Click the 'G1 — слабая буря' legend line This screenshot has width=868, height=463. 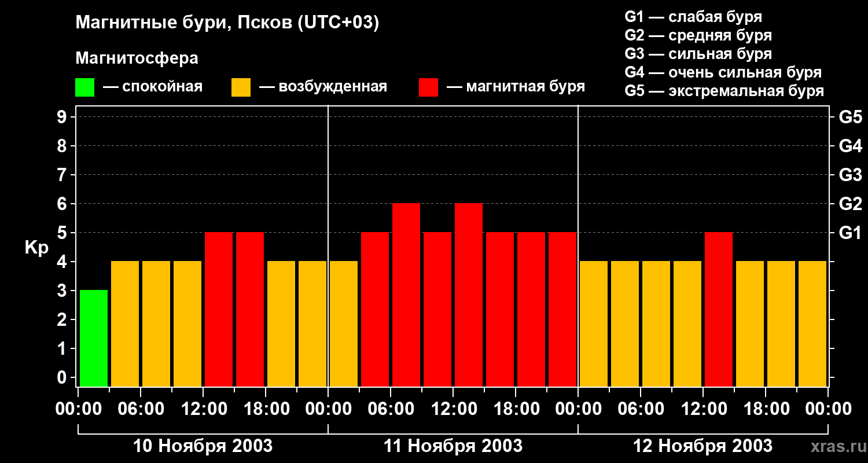click(693, 16)
